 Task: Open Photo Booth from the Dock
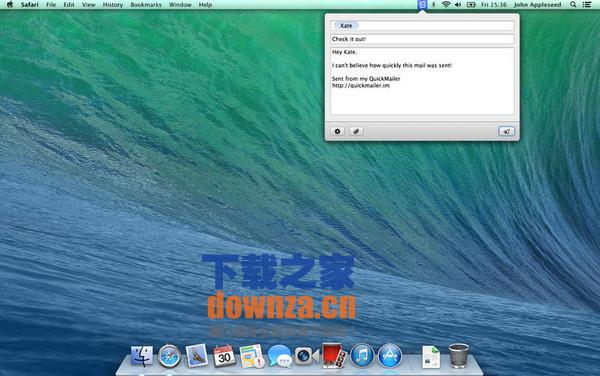pyautogui.click(x=334, y=356)
